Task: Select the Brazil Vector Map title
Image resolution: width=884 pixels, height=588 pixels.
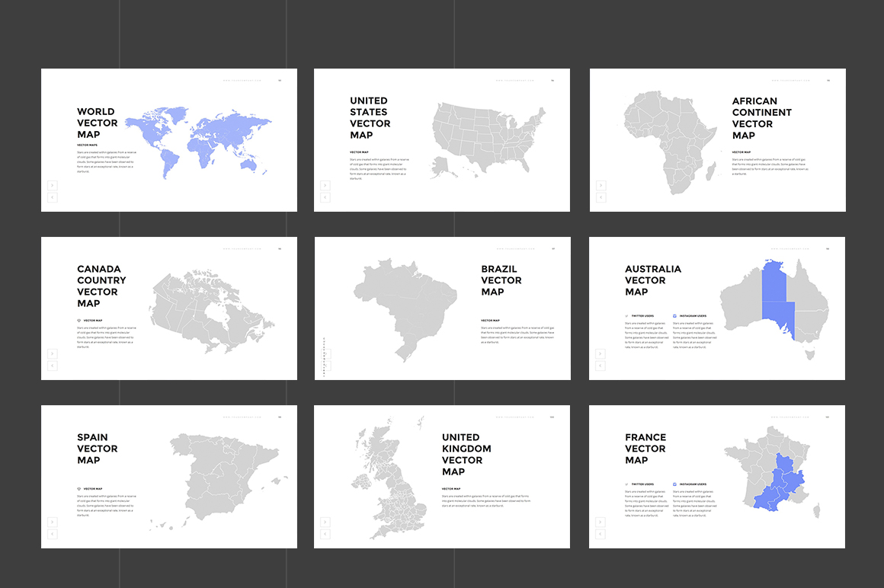Action: click(501, 280)
